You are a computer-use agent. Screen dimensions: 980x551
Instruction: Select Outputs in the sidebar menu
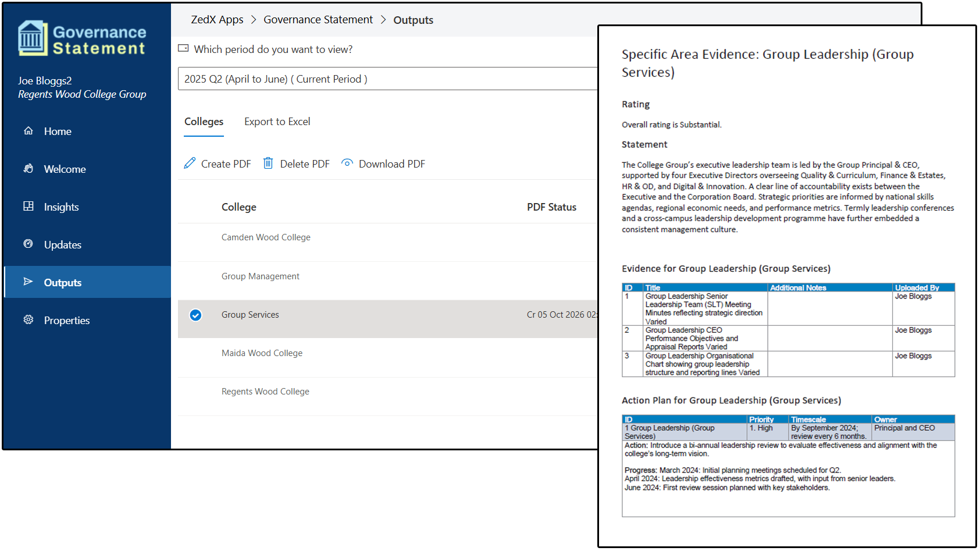coord(87,282)
